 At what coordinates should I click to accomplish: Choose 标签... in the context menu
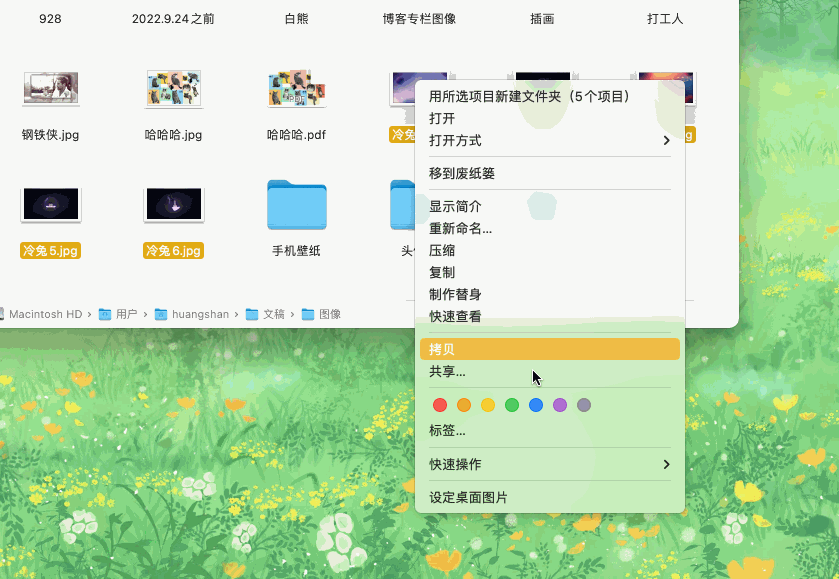tap(550, 430)
